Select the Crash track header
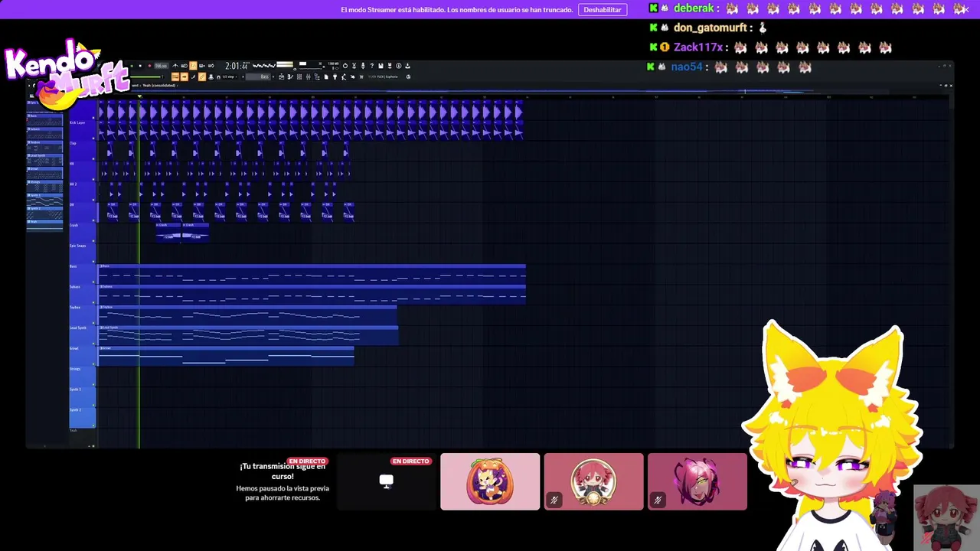 point(81,233)
